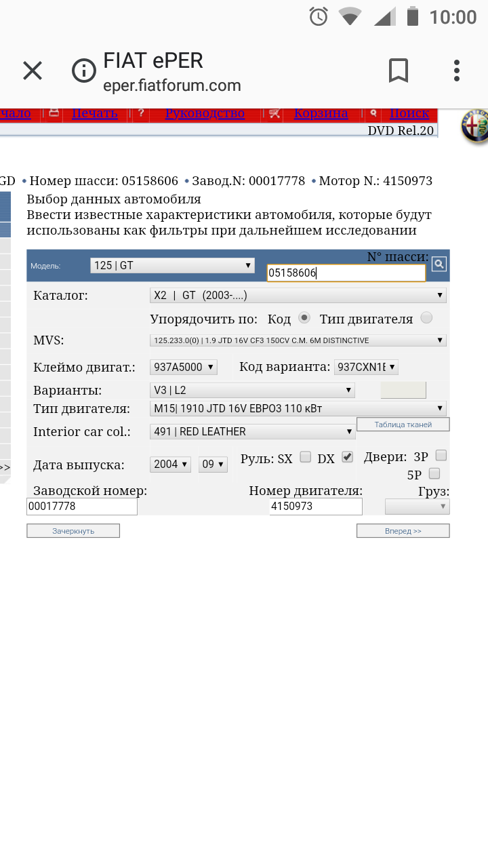Click the Alfa Romeo logo badge
Screen dimensions: 488x868
tap(474, 126)
